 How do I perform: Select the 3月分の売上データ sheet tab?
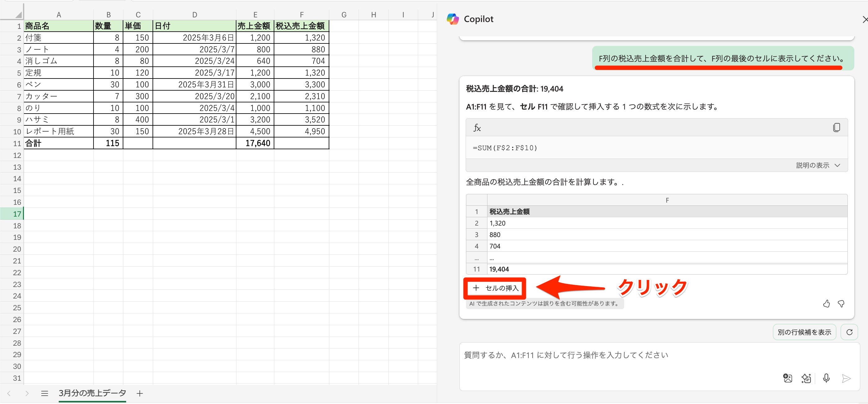coord(92,393)
